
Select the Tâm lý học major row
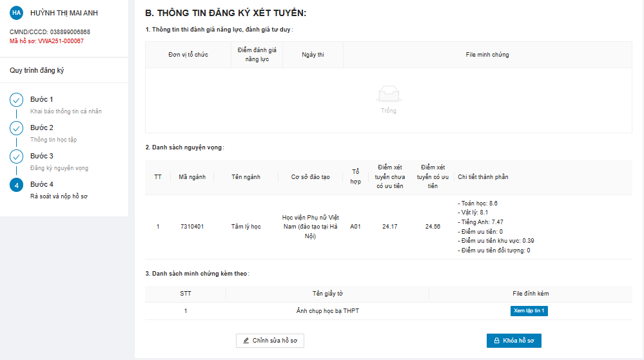point(389,227)
